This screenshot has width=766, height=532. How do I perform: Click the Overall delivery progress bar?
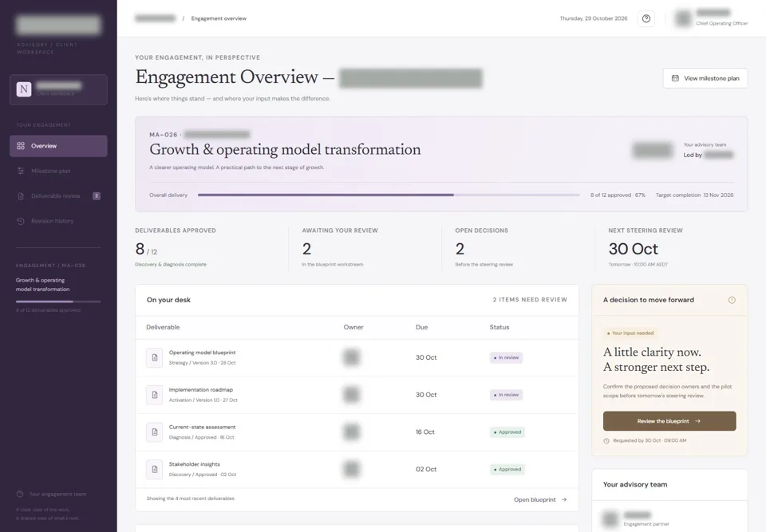(389, 195)
